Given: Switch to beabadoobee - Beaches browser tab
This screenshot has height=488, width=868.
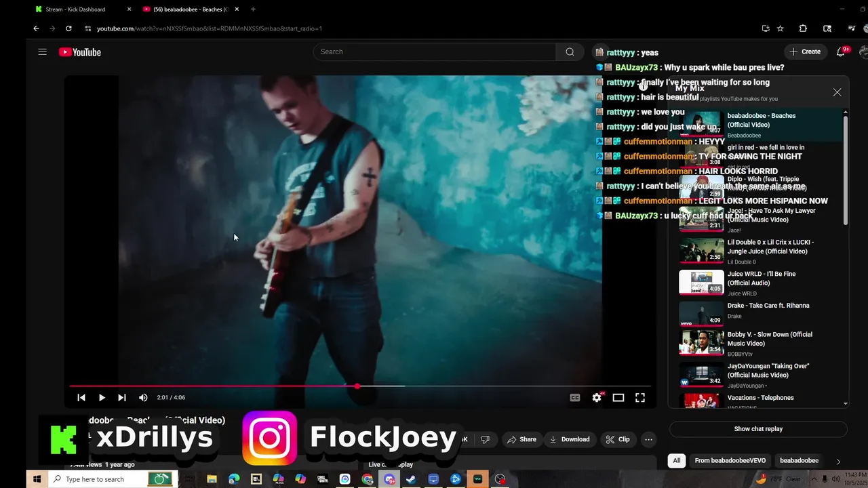Looking at the screenshot, I should [x=190, y=9].
